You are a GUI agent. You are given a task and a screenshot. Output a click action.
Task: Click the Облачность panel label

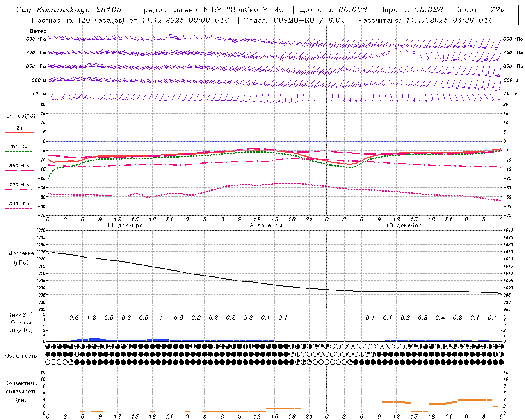coord(21,356)
